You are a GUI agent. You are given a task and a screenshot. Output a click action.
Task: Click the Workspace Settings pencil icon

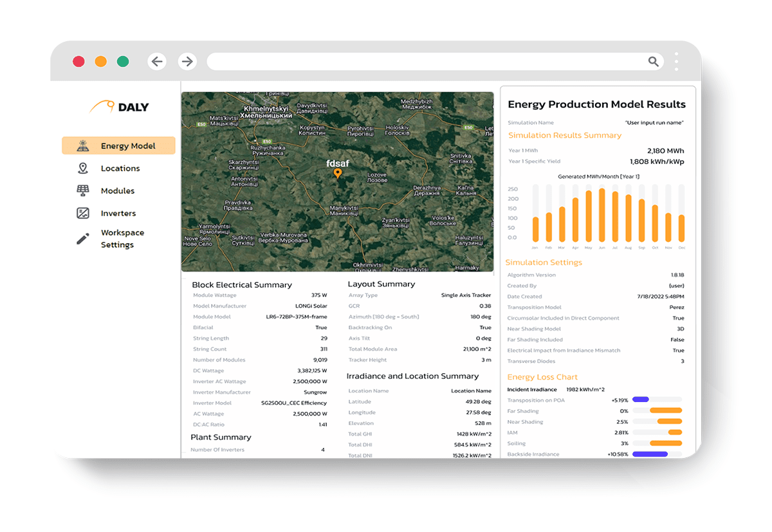tap(82, 238)
